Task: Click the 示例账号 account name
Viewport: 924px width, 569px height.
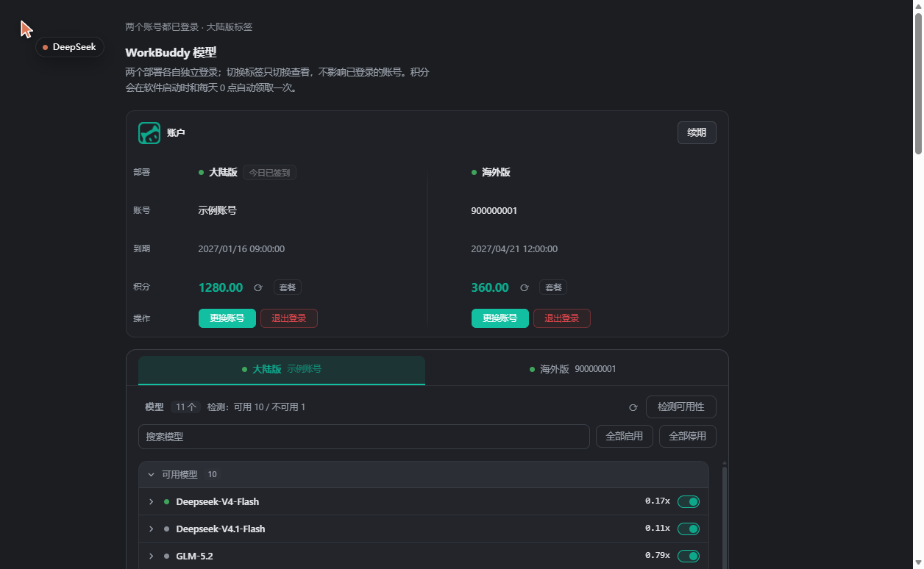Action: (217, 211)
